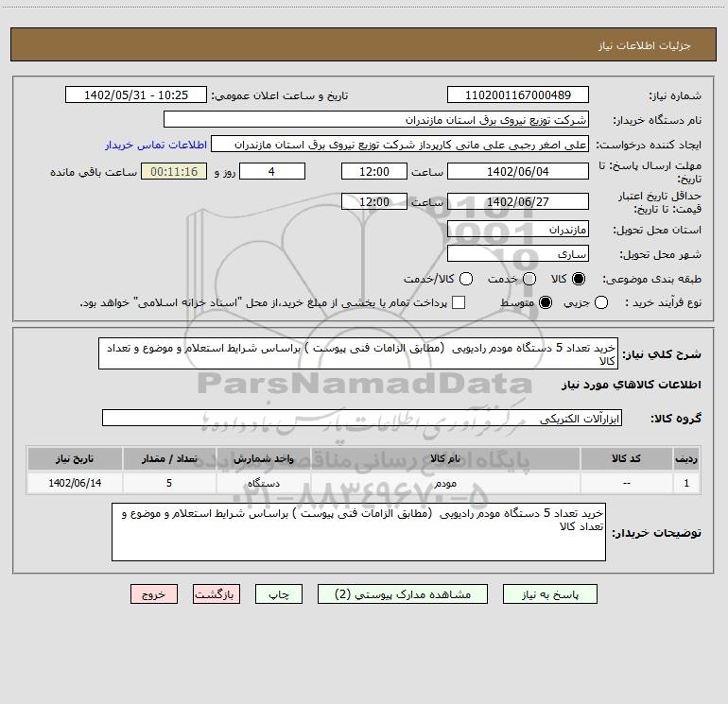728x704 pixels.
Task: Click the پاسخ به نیاز button
Action: point(549,594)
